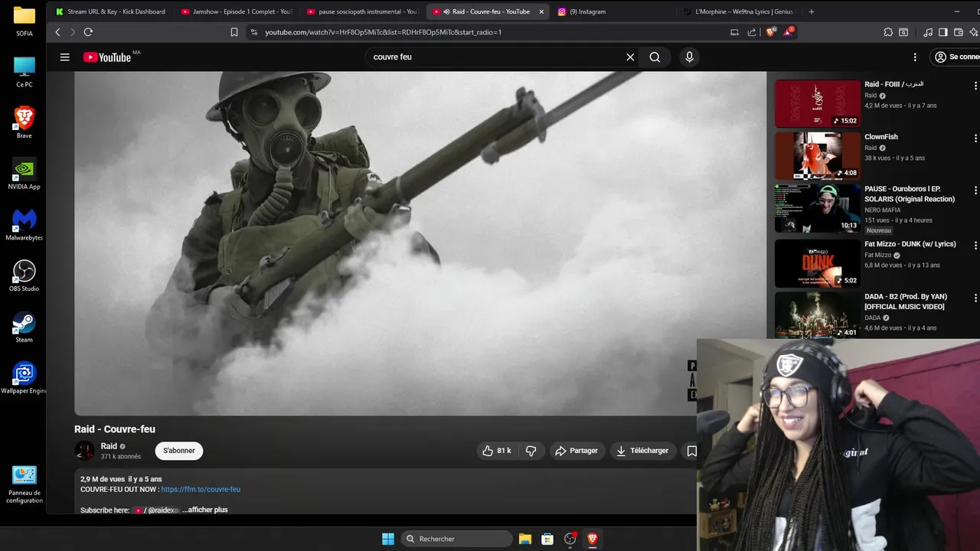Screen dimensions: 980x551
Task: Like the video with the 81 k thumbs-up
Action: (x=496, y=451)
